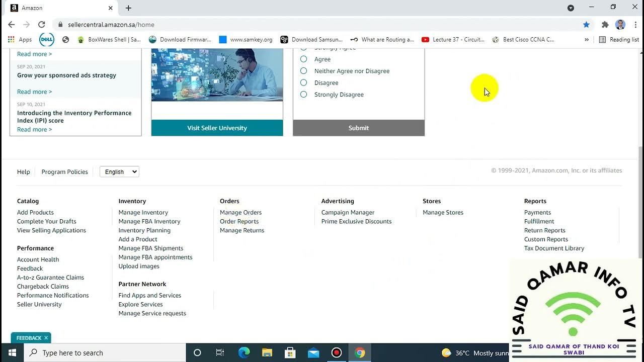The height and width of the screenshot is (362, 644).
Task: Open Add Products under Catalog
Action: (35, 212)
